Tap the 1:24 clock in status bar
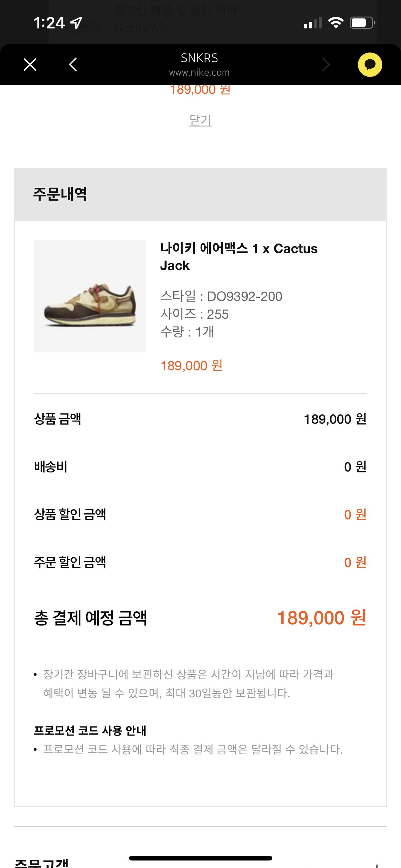 (49, 23)
